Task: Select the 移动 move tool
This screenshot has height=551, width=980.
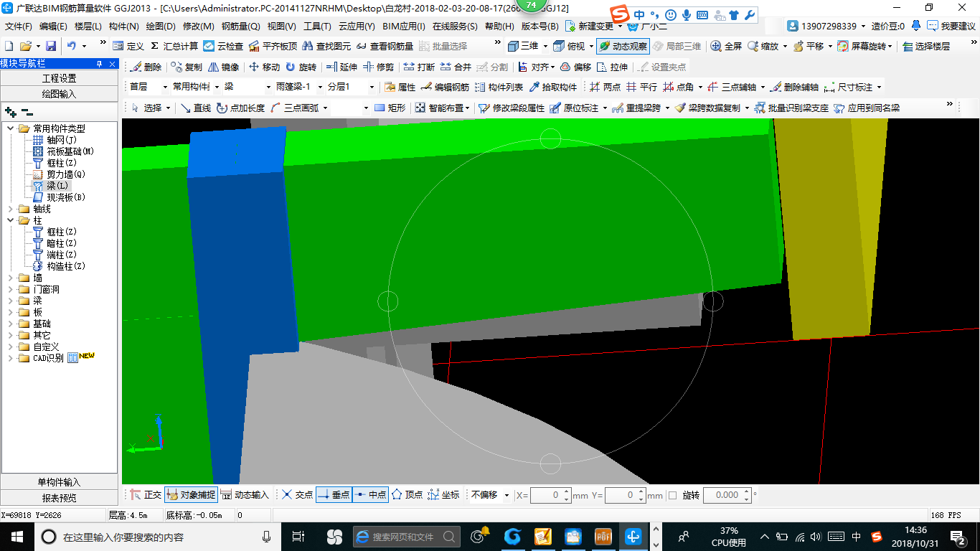Action: 264,67
